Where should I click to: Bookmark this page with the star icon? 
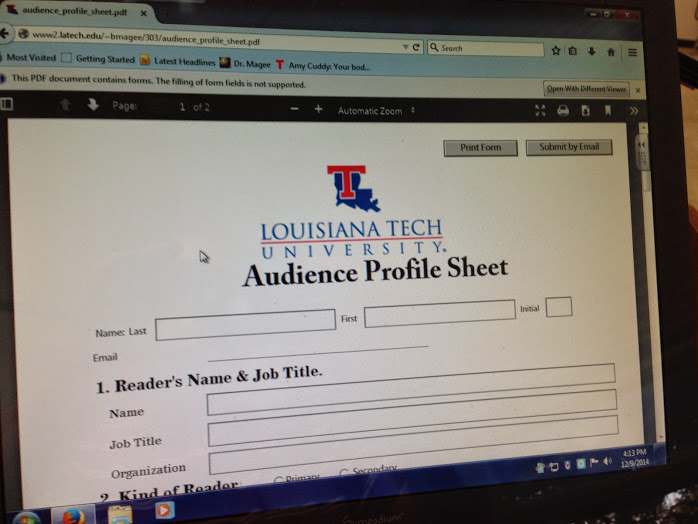point(556,50)
